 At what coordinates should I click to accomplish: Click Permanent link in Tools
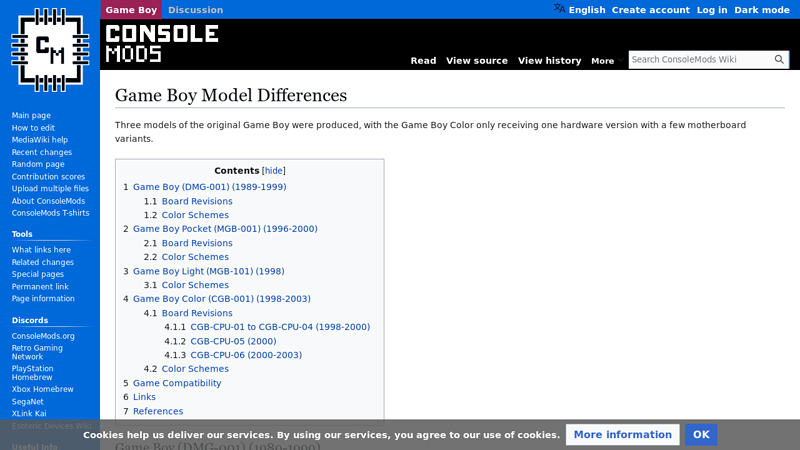click(x=40, y=287)
